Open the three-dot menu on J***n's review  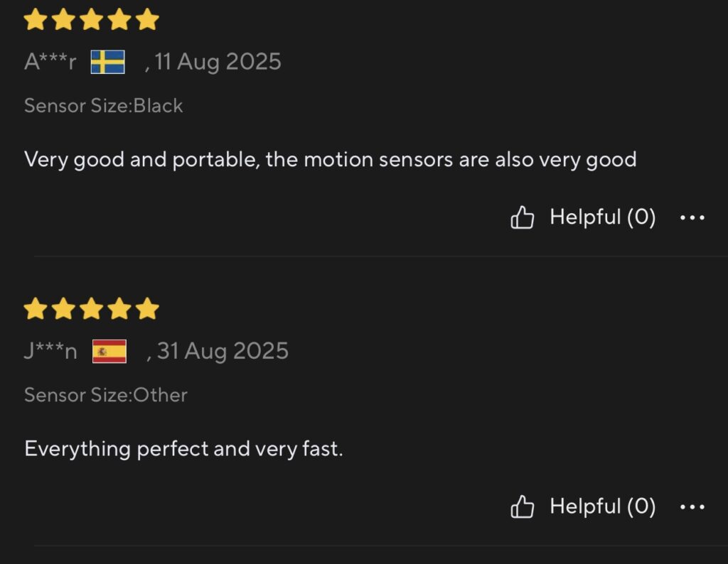point(692,507)
